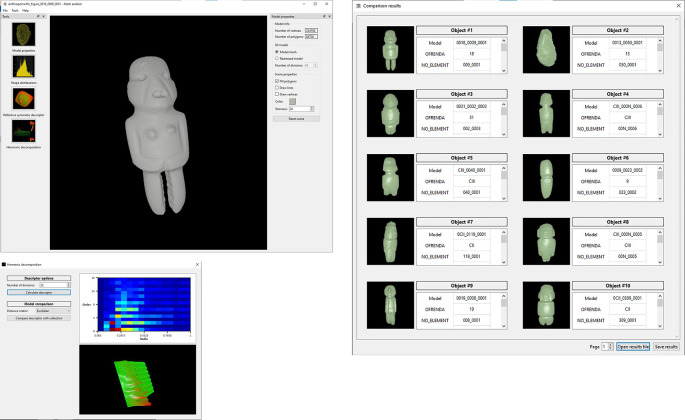This screenshot has width=685, height=420.
Task: Increment the results Page number spinner
Action: point(611,345)
